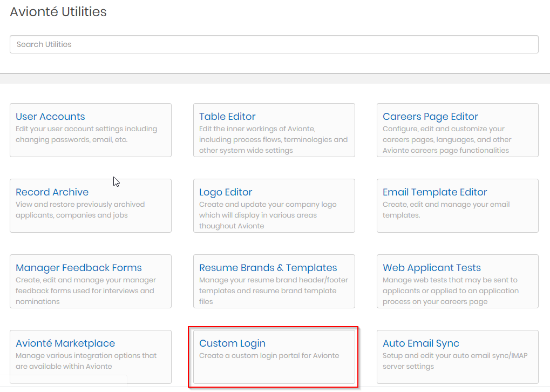
Task: Click the 'Create, edit and manage your email templates' description
Action: [446, 209]
